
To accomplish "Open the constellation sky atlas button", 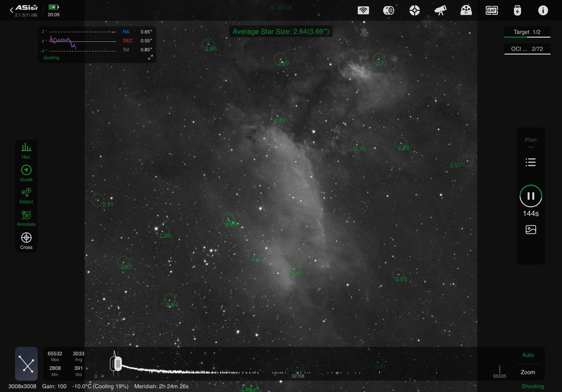I will point(26,363).
